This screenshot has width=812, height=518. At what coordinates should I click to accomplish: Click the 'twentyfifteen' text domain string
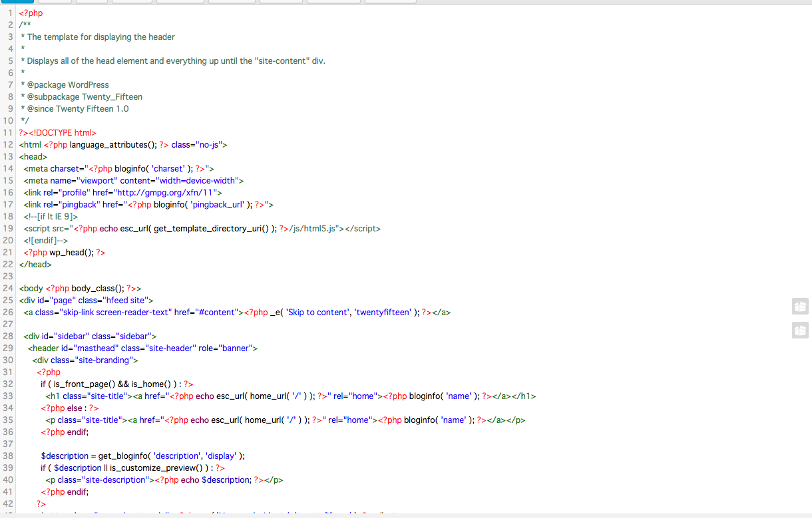[383, 313]
